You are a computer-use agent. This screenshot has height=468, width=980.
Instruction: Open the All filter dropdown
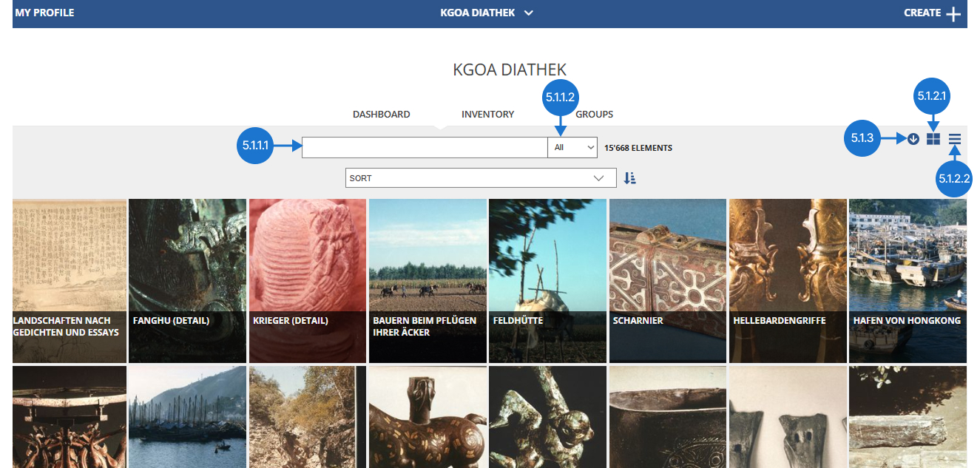tap(572, 148)
